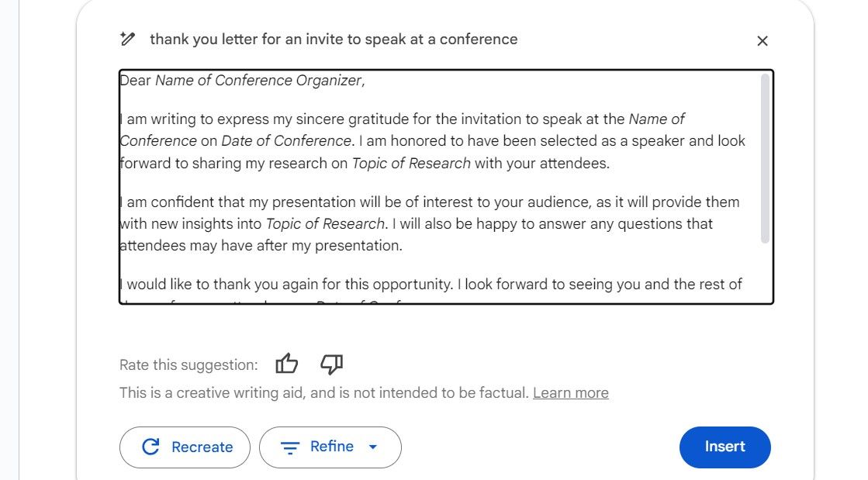The image size is (868, 480).
Task: Click Recreate to regenerate the letter
Action: 185,447
